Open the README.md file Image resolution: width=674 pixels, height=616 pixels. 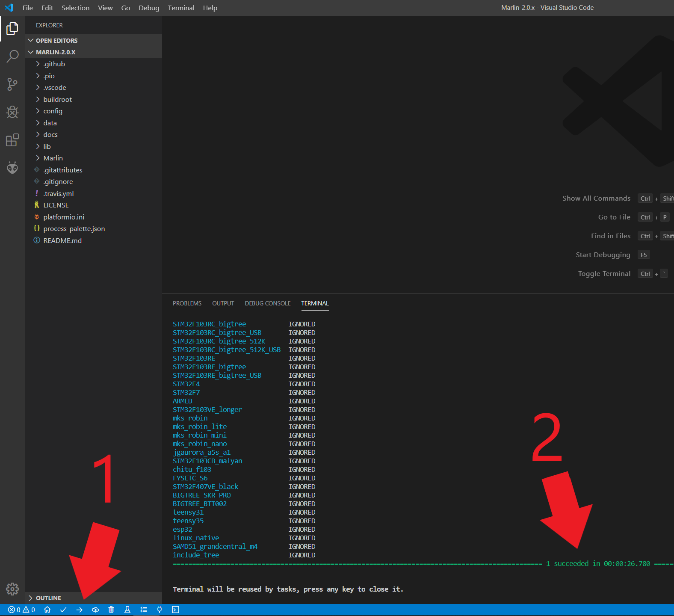click(x=94, y=240)
